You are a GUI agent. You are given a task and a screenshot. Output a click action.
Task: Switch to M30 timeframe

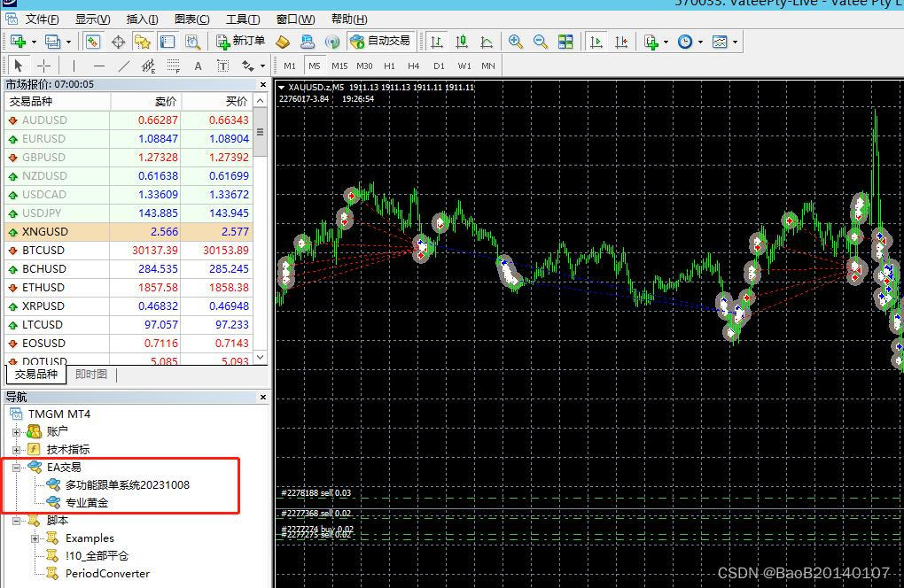(364, 66)
